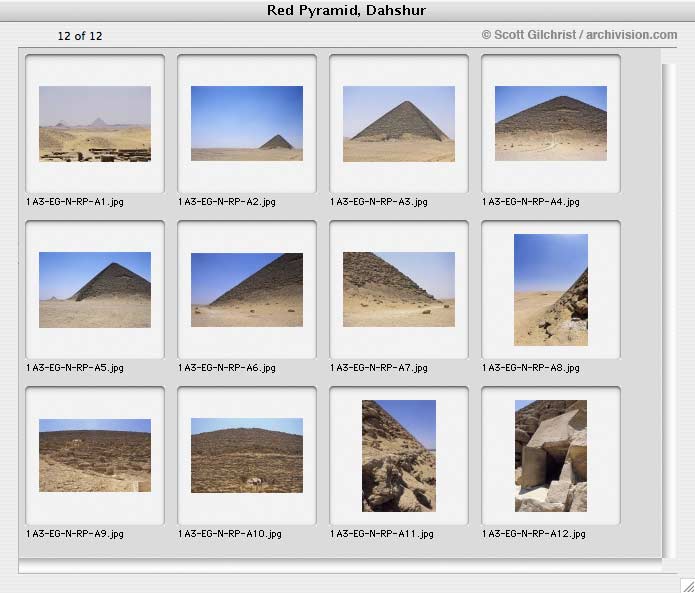Open thumbnail above 1A3-EG-N-RP-A9.jpg
The width and height of the screenshot is (695, 593).
click(95, 455)
